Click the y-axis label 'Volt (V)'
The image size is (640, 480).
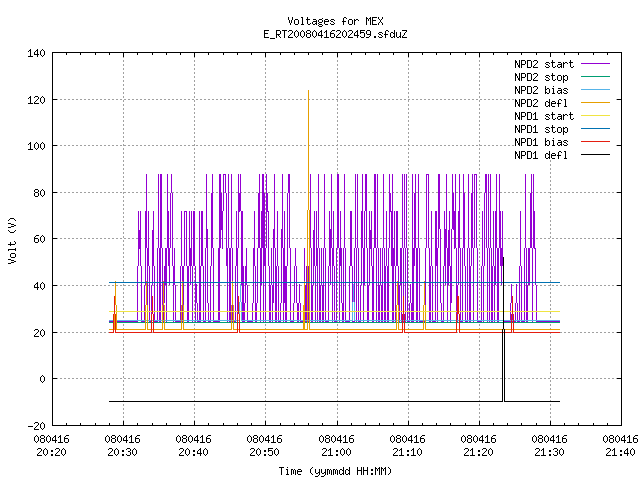tap(12, 241)
